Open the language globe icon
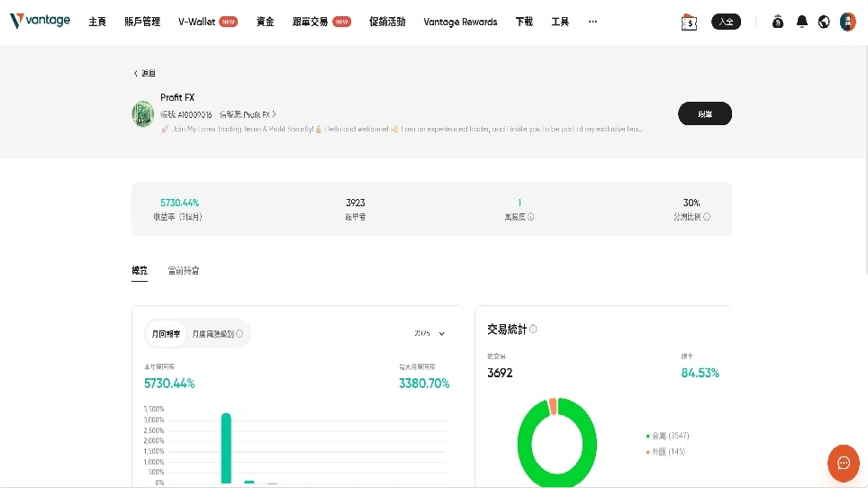The width and height of the screenshot is (868, 488). 824,22
